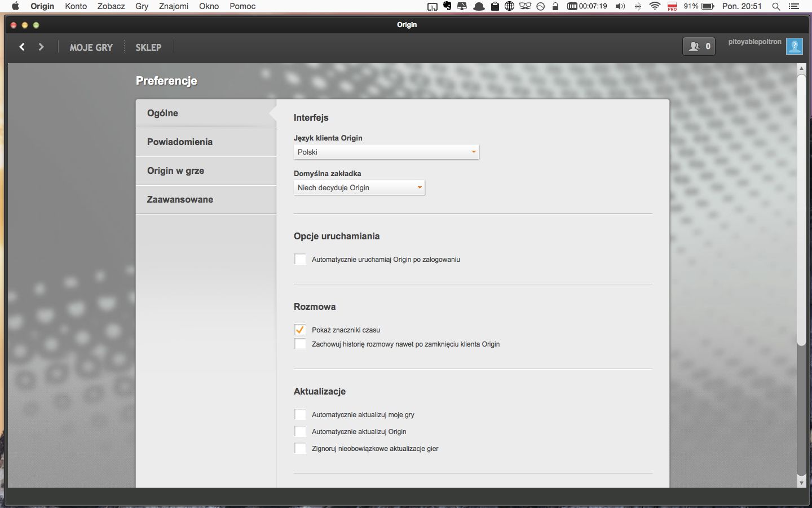Image resolution: width=812 pixels, height=508 pixels.
Task: Enable Automatycznie uruchamiaj Origin po zalogowaniu
Action: [x=300, y=259]
